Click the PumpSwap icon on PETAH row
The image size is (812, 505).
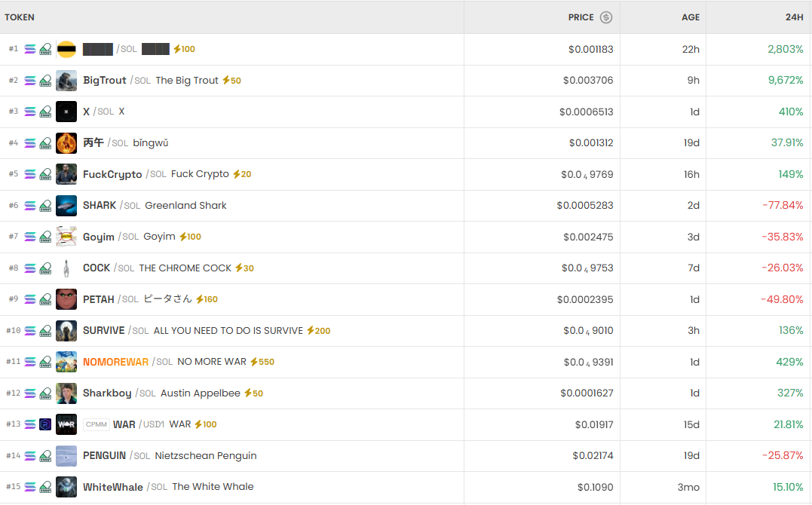tap(45, 299)
